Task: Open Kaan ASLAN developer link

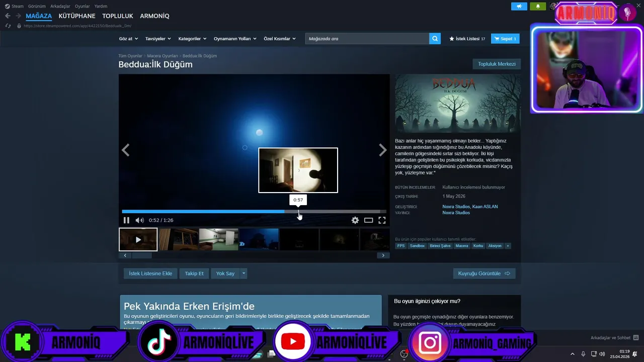Action: click(485, 207)
